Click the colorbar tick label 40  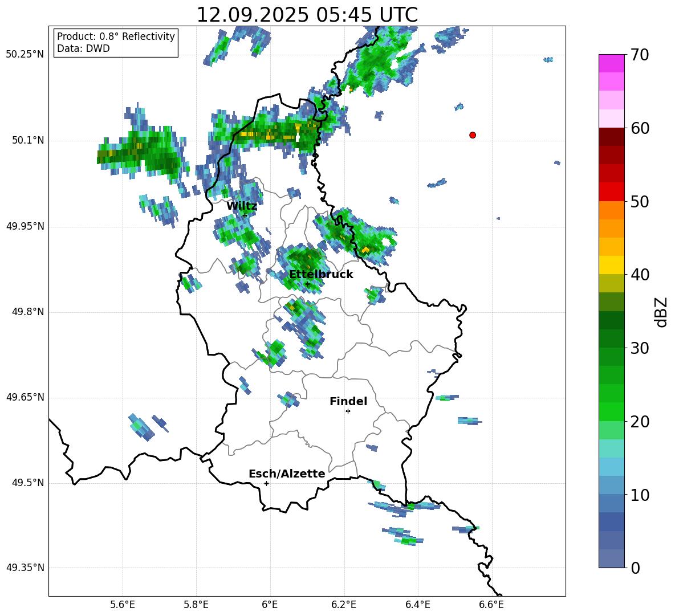(640, 275)
